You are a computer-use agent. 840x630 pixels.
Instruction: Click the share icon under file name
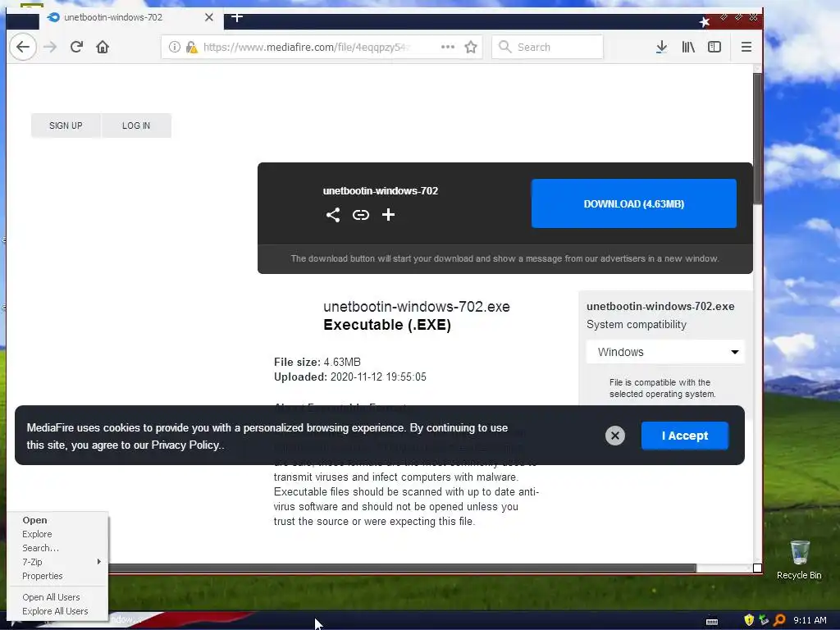coord(333,215)
